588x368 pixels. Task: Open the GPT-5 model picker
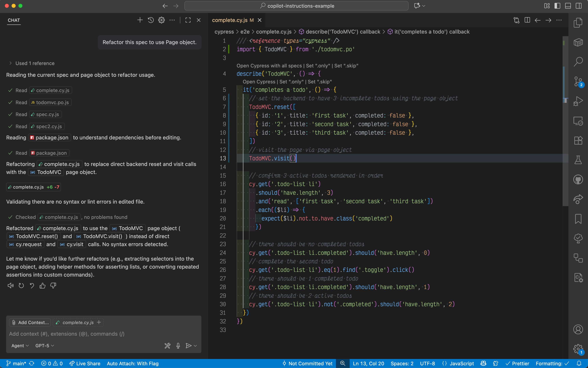click(45, 346)
